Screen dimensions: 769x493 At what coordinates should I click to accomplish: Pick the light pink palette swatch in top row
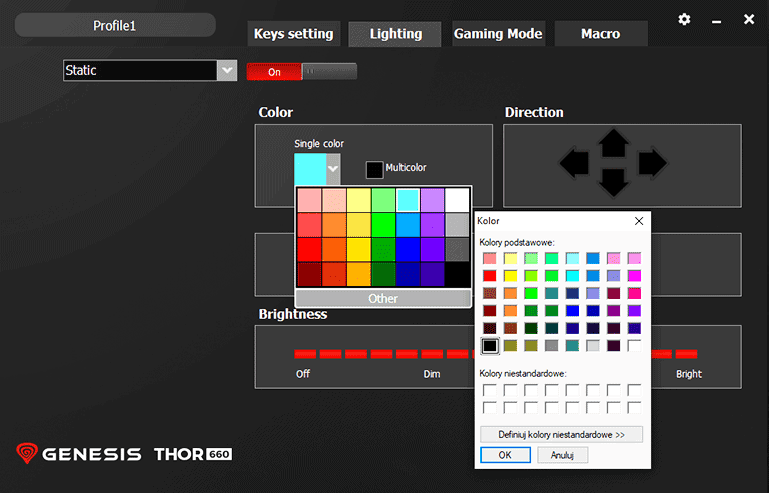[309, 200]
